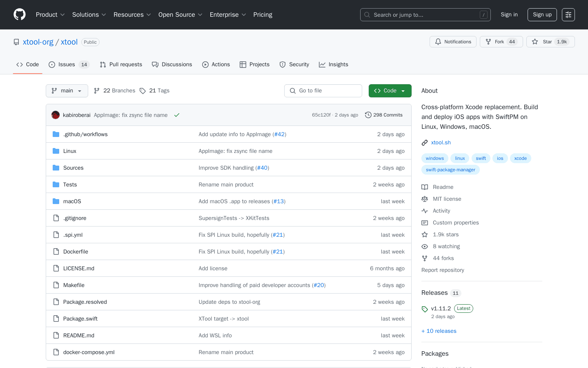Open the Product menu dropdown
Screen dimensions: 588x368
click(x=50, y=14)
